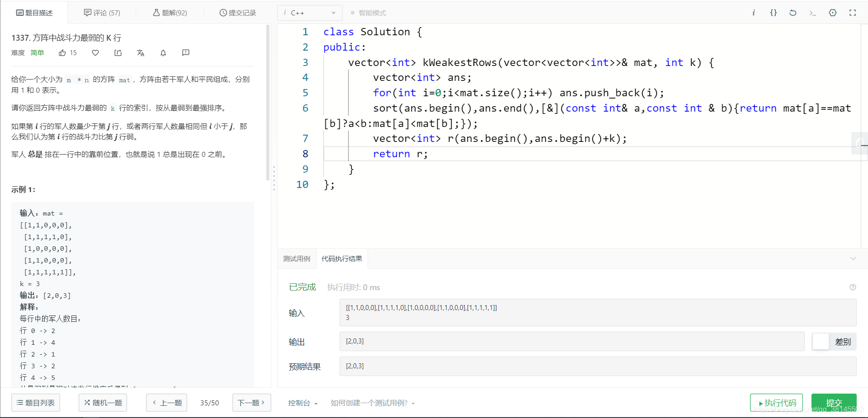The width and height of the screenshot is (868, 418).
Task: Click the editor info italic i icon
Action: (754, 13)
